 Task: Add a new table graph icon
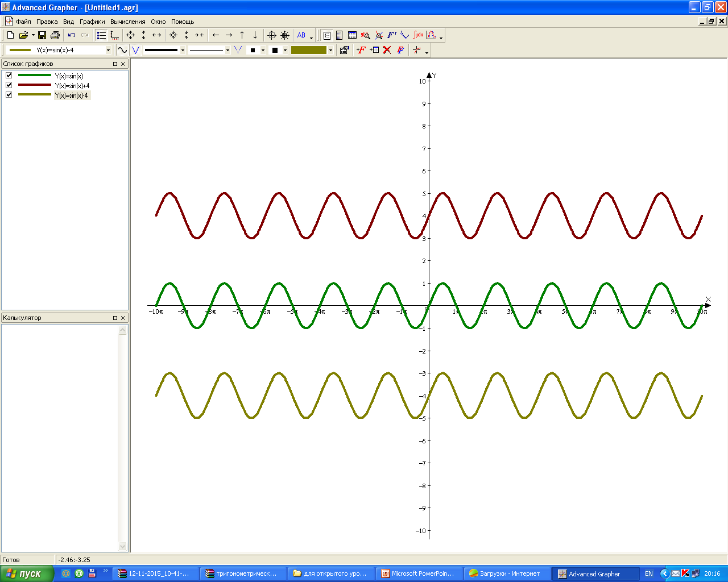tap(374, 50)
